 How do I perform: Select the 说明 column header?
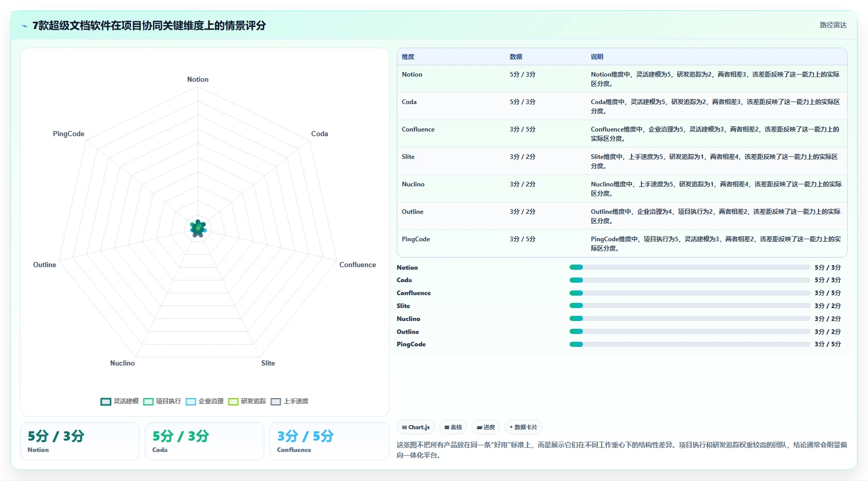(x=597, y=57)
